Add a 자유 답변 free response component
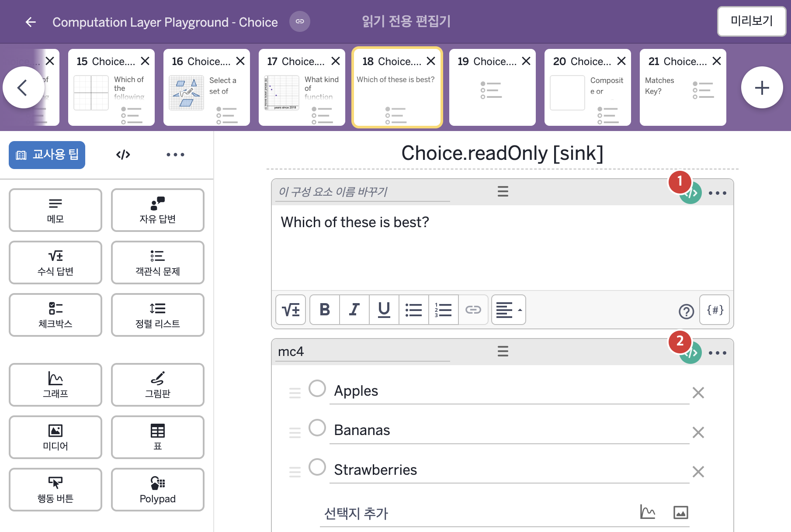791x532 pixels. click(x=158, y=210)
